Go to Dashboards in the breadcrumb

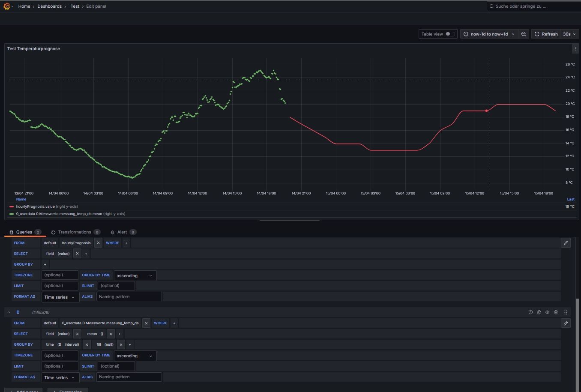[x=49, y=6]
